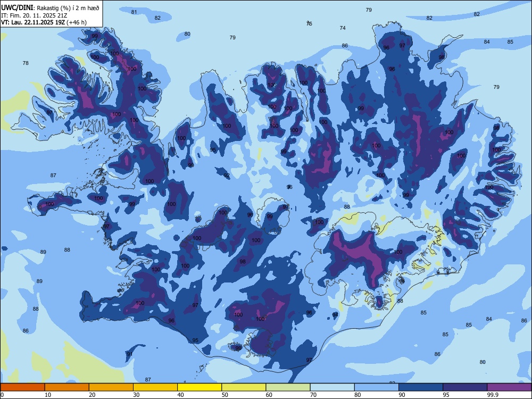Viewport: 532px width, 399px height.
Task: Click the amber 30–40 legend swatch
Action: point(155,387)
